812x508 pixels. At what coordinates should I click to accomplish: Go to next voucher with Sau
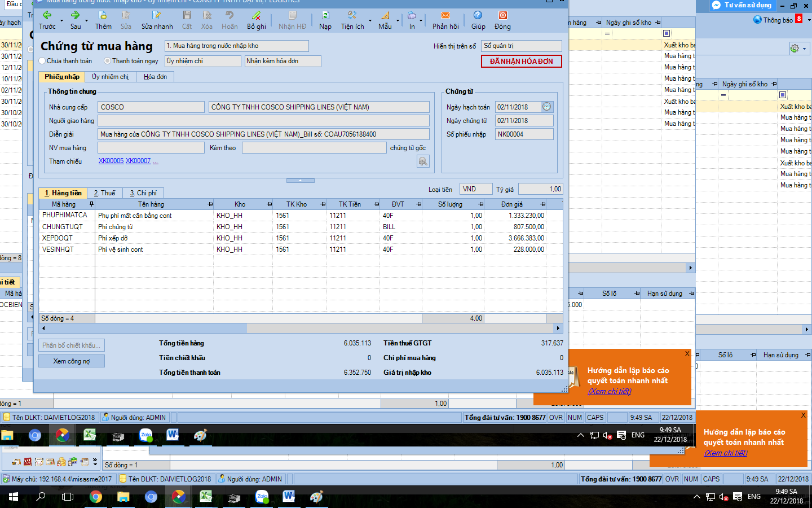pyautogui.click(x=76, y=20)
